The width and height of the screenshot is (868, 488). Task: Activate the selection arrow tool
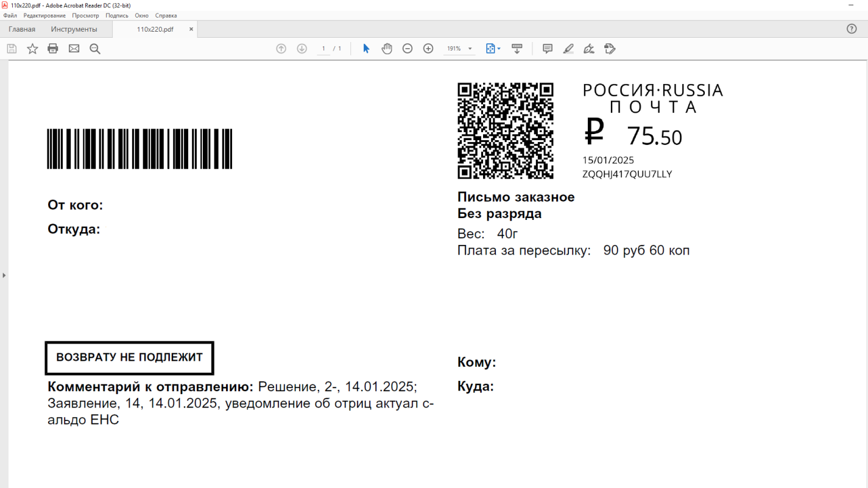pos(366,49)
